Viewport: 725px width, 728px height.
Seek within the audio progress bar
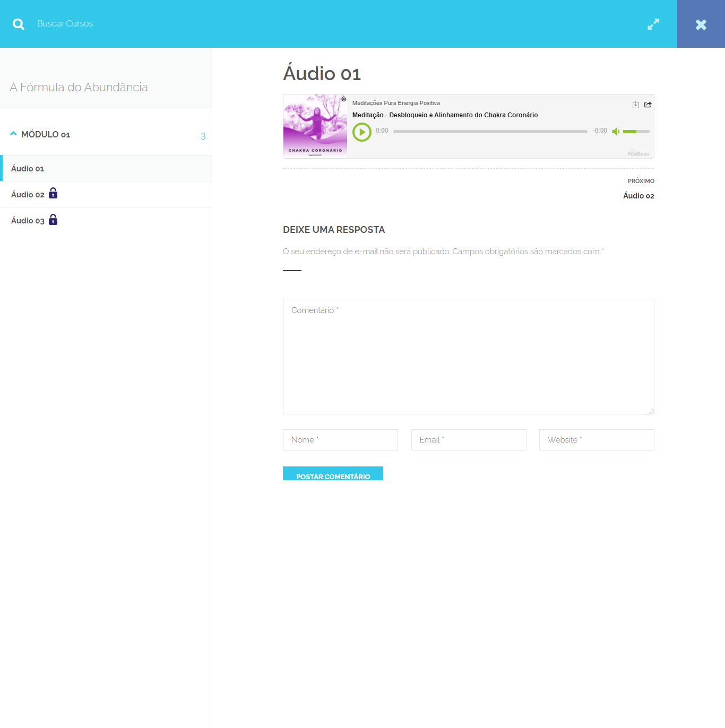(x=490, y=132)
